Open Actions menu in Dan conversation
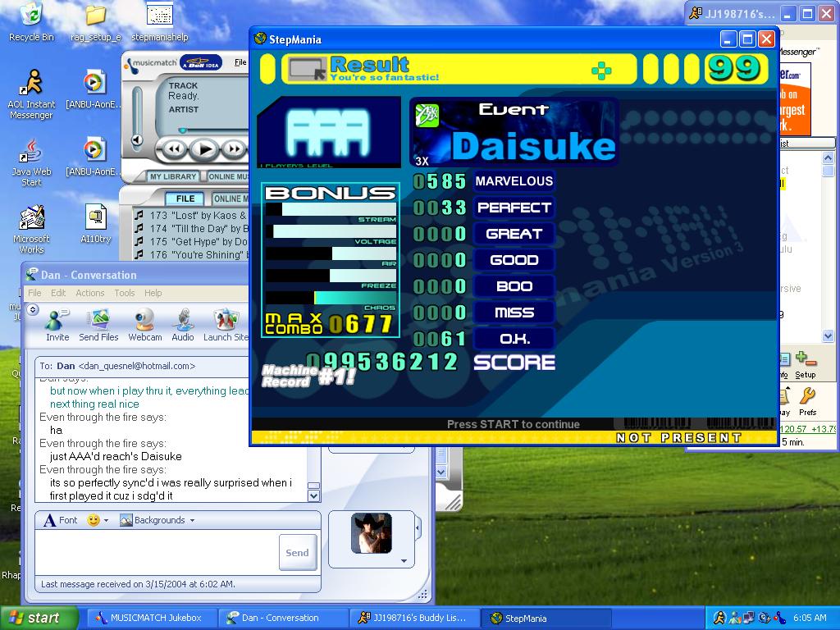 (x=90, y=293)
